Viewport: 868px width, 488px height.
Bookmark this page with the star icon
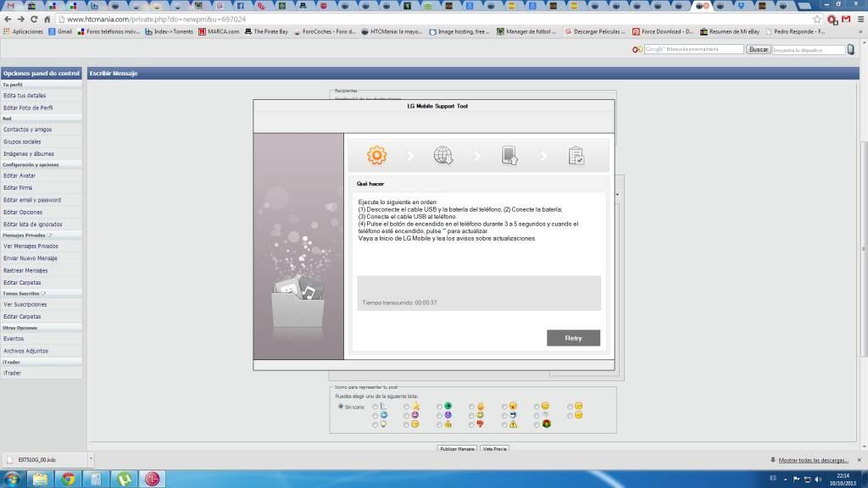tap(817, 19)
